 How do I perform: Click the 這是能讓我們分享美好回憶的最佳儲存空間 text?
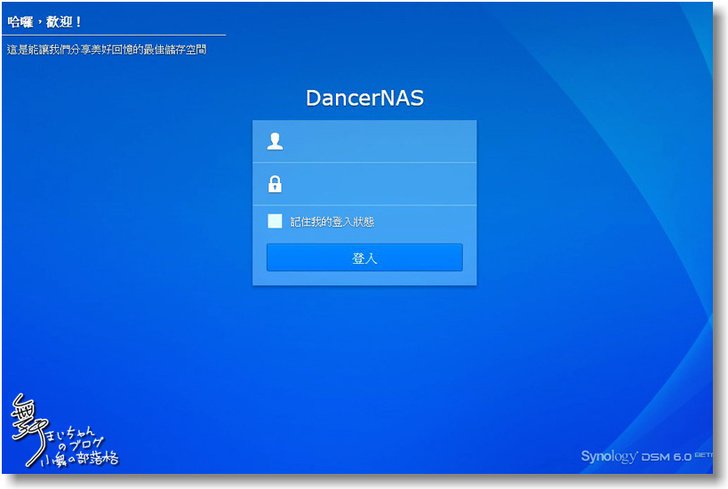[x=107, y=50]
